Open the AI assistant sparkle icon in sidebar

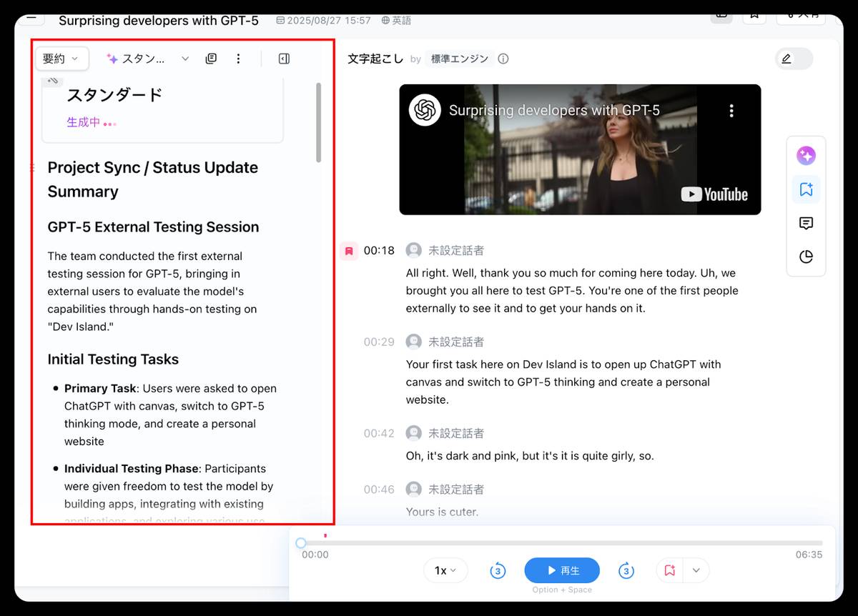tap(806, 156)
